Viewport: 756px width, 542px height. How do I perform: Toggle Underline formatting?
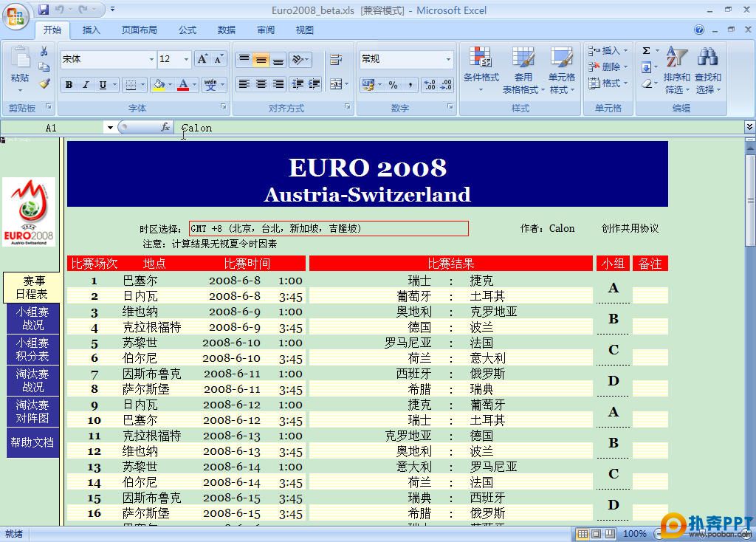[x=102, y=85]
